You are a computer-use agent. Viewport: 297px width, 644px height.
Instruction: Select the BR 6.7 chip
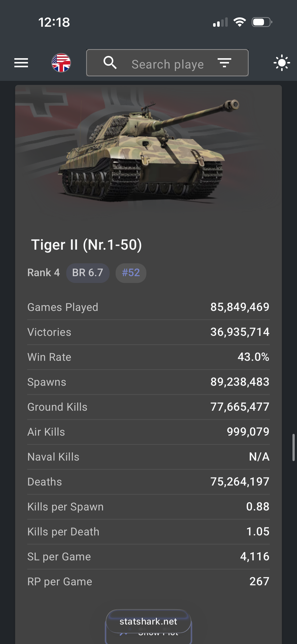88,273
